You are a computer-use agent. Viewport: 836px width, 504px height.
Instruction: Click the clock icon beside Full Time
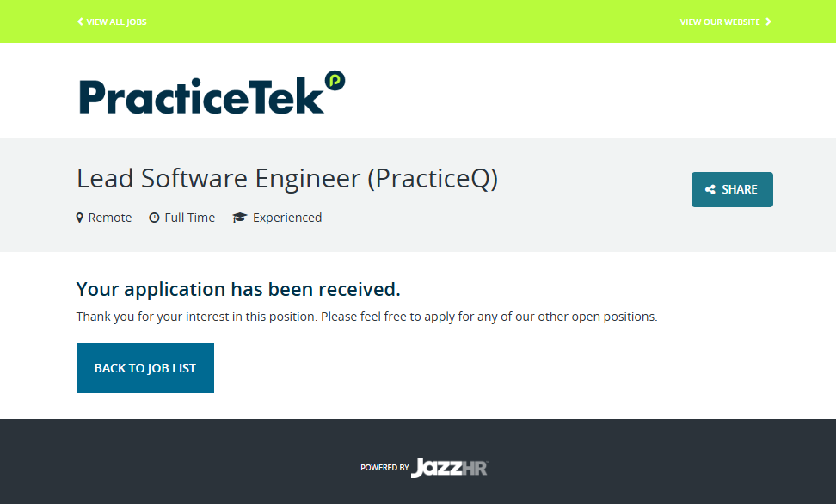click(x=154, y=218)
